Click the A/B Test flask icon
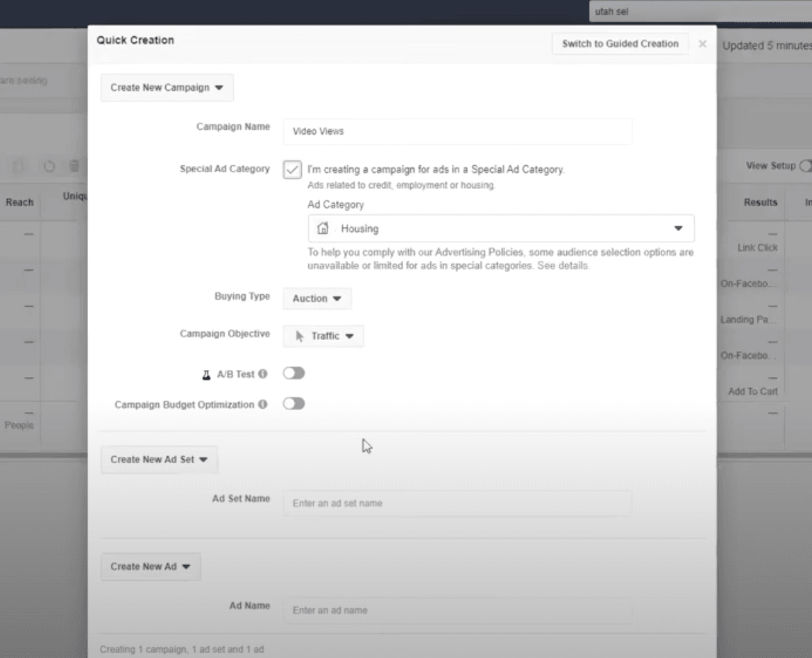Screen dimensions: 812x658 206,375
